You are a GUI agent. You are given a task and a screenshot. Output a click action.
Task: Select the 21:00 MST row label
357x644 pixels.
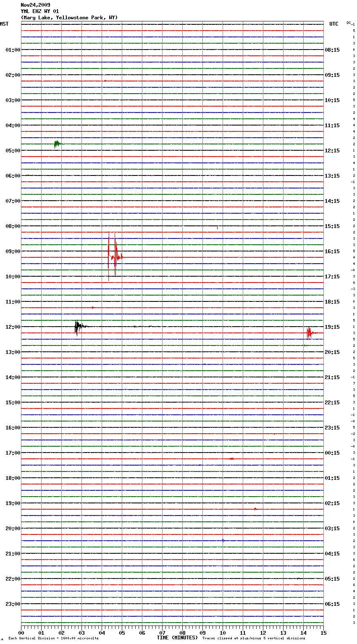tap(13, 554)
